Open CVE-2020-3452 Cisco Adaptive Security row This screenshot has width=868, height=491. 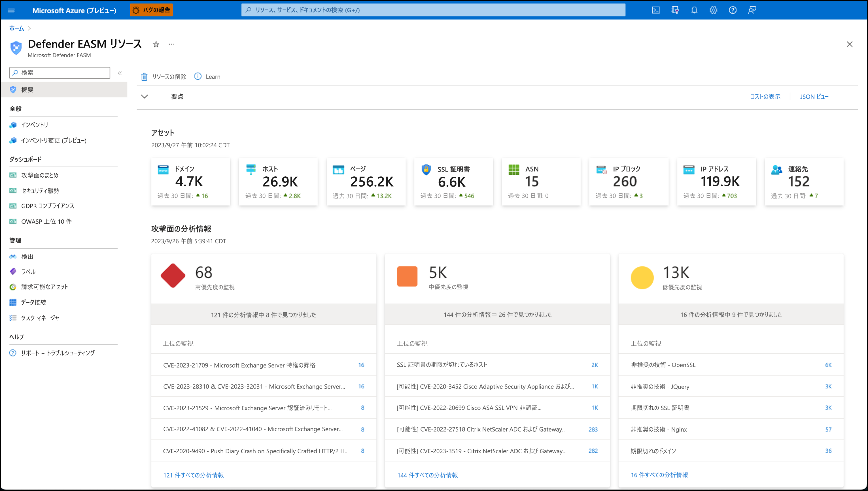click(497, 387)
